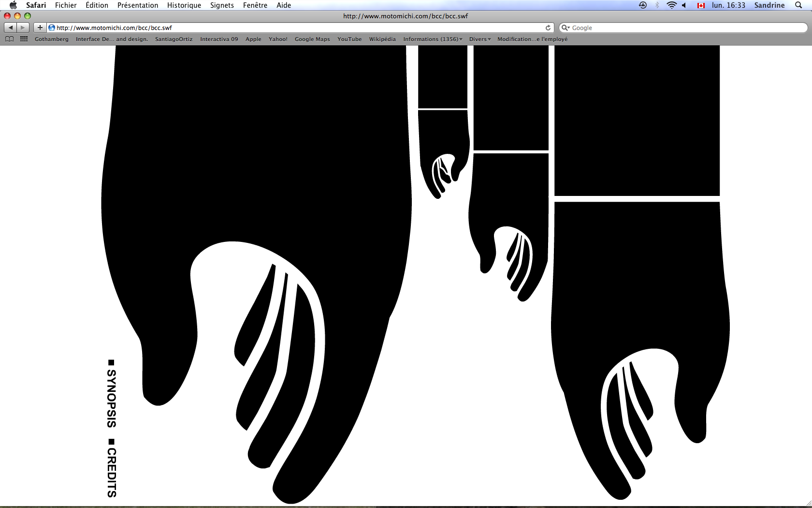Zoom the window with the green button
This screenshot has width=812, height=508.
28,16
